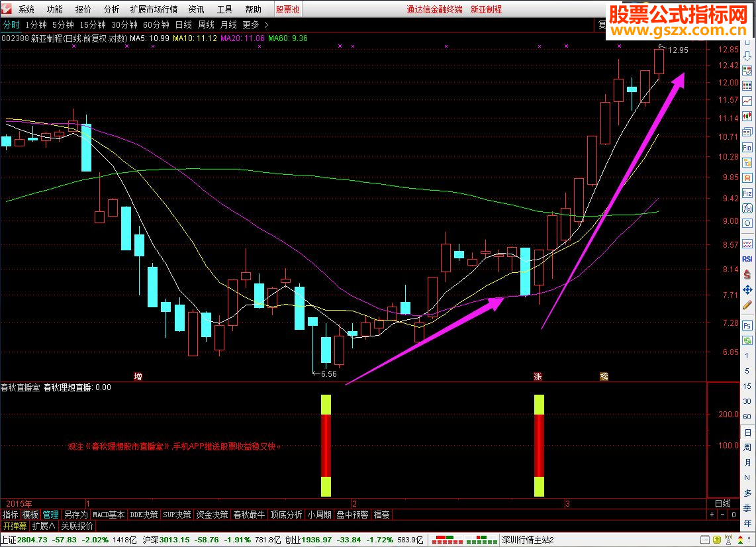Open the 帮助 menu
The height and width of the screenshot is (547, 756).
pos(253,9)
